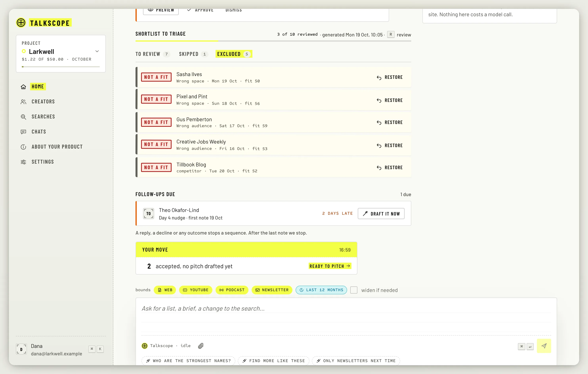This screenshot has height=374, width=588.
Task: Click the attach file paperclip icon
Action: pos(201,346)
